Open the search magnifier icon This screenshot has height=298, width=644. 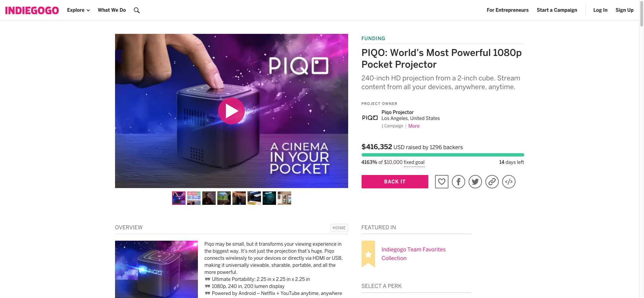pyautogui.click(x=137, y=10)
